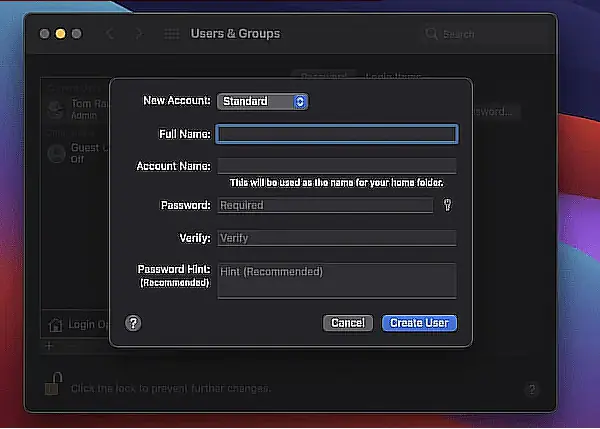Add a user with the plus button
Image resolution: width=600 pixels, height=429 pixels.
coord(49,346)
